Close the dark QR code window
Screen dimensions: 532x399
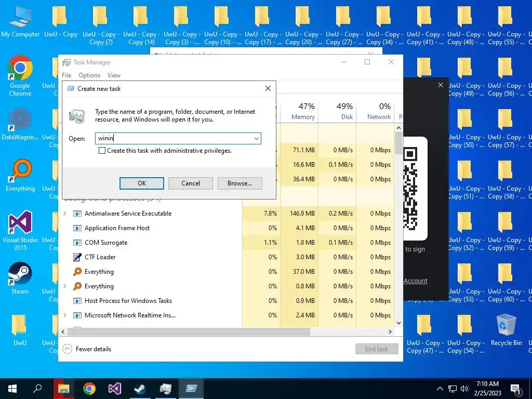(x=441, y=85)
